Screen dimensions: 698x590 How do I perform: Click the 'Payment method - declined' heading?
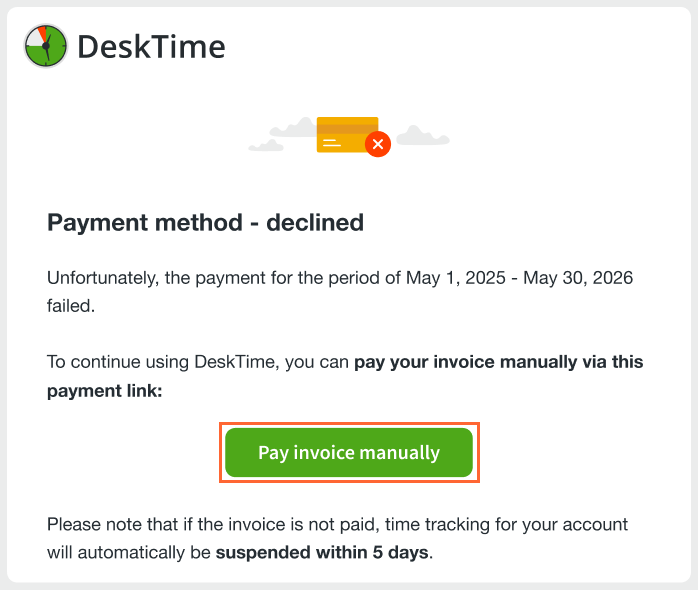point(206,223)
